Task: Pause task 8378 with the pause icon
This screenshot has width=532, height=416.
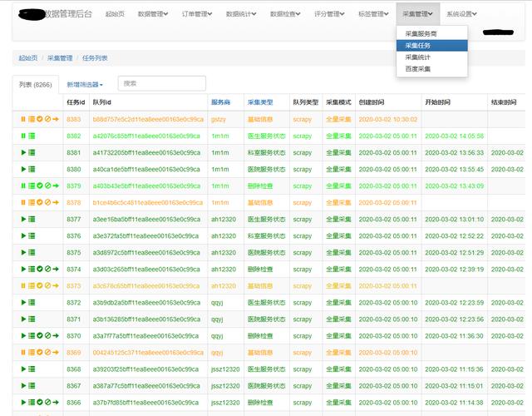Action: [x=23, y=202]
